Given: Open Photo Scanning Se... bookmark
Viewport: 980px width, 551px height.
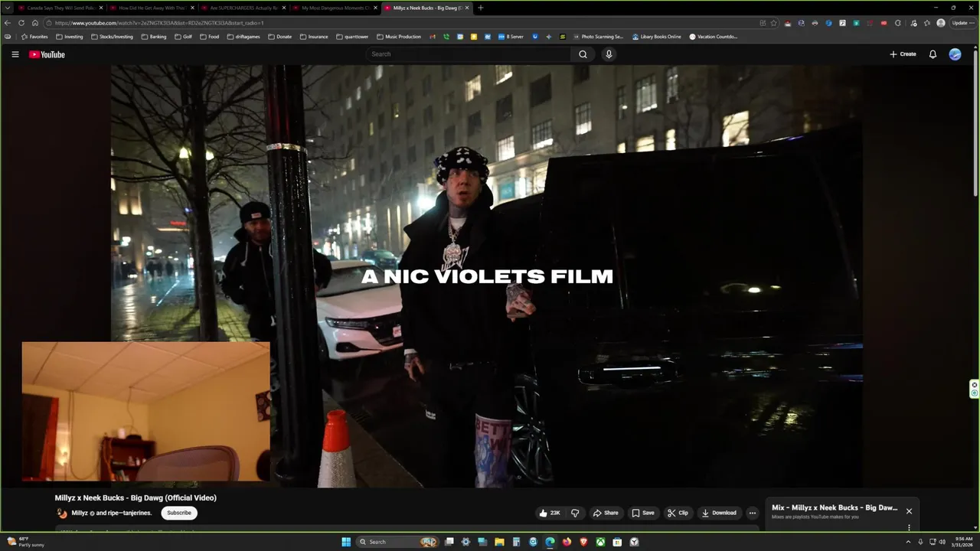Looking at the screenshot, I should [x=599, y=37].
